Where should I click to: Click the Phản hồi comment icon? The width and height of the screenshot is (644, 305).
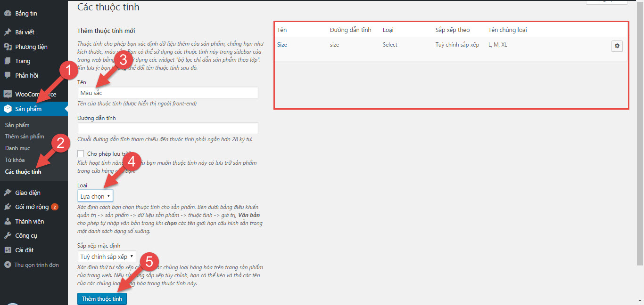pos(8,75)
